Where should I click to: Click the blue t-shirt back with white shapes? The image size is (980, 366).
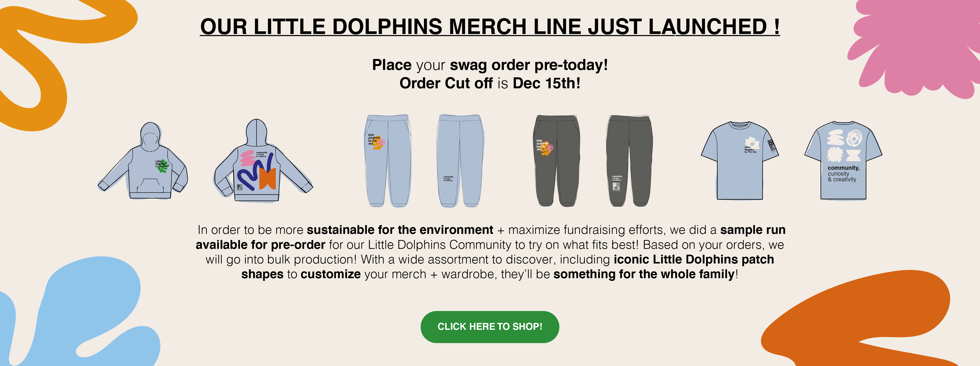844,160
